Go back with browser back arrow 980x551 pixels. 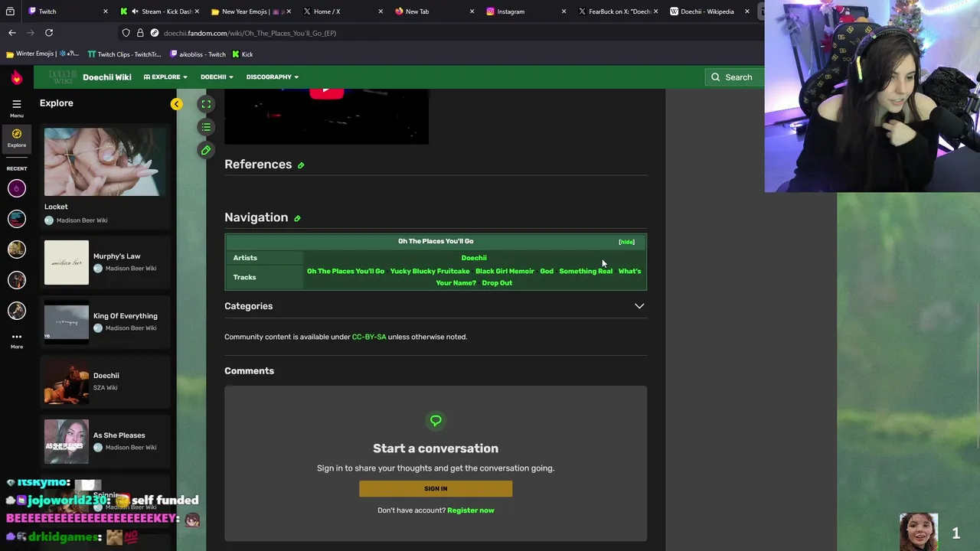[x=12, y=33]
